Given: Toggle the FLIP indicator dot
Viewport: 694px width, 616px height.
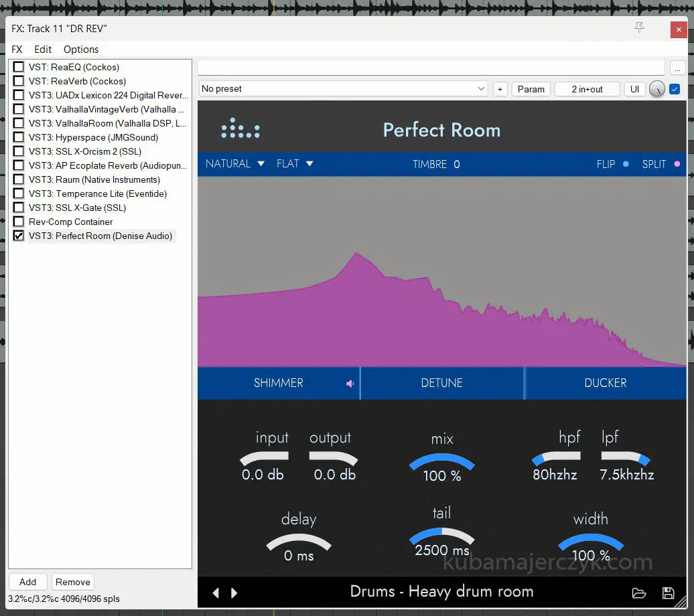Looking at the screenshot, I should (626, 164).
